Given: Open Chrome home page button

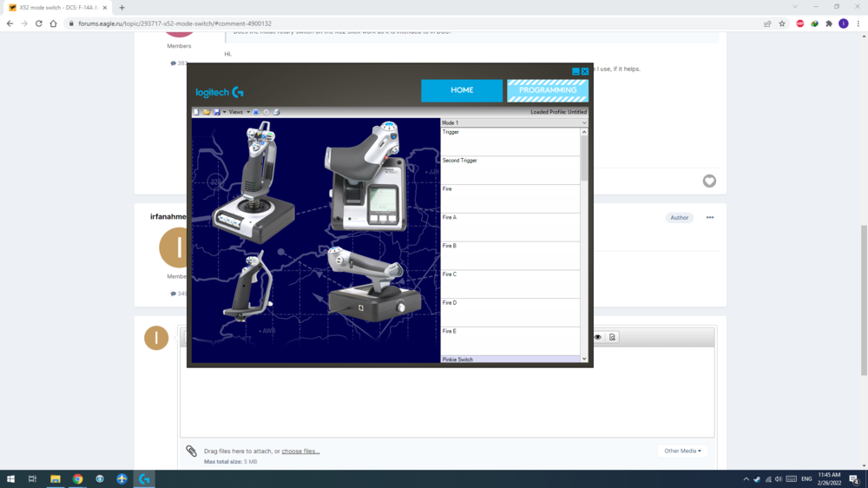Looking at the screenshot, I should point(53,23).
